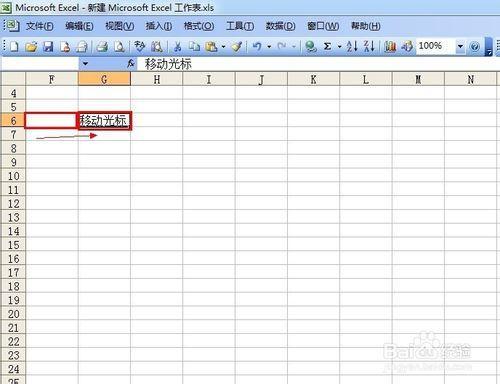Click the E-mail icon in the toolbar
This screenshot has width=500, height=384.
pos(82,46)
